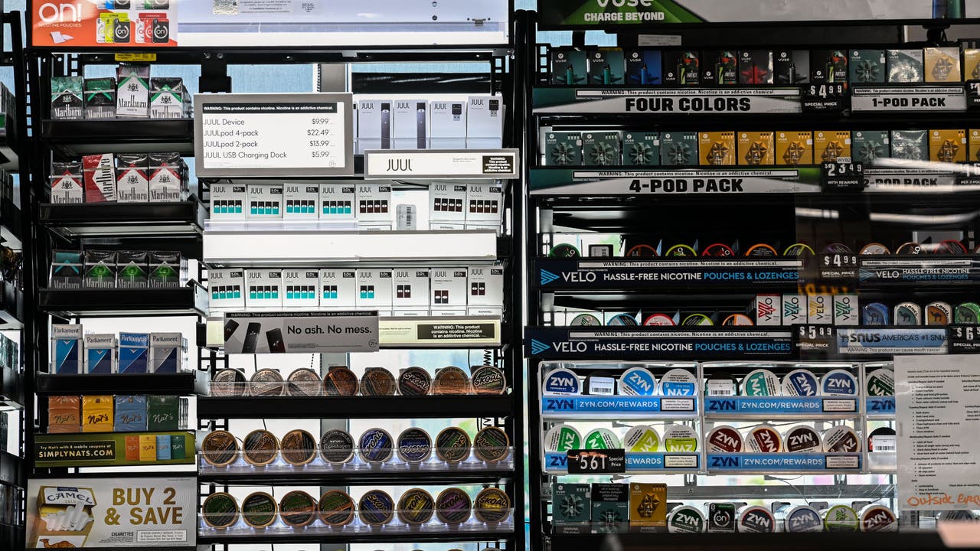This screenshot has width=980, height=551.
Task: Click the 1-POD PACK shelf label
Action: (908, 103)
